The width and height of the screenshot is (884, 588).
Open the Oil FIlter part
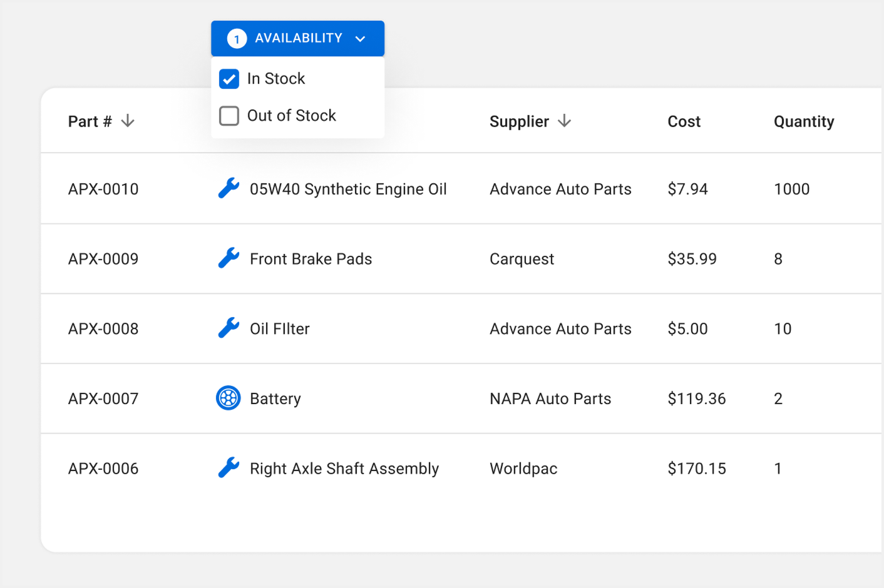click(279, 329)
